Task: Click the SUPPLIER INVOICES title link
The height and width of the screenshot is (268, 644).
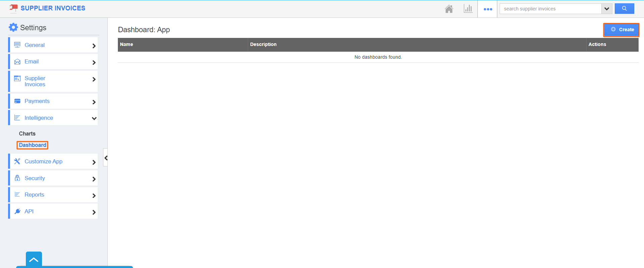Action: [53, 8]
